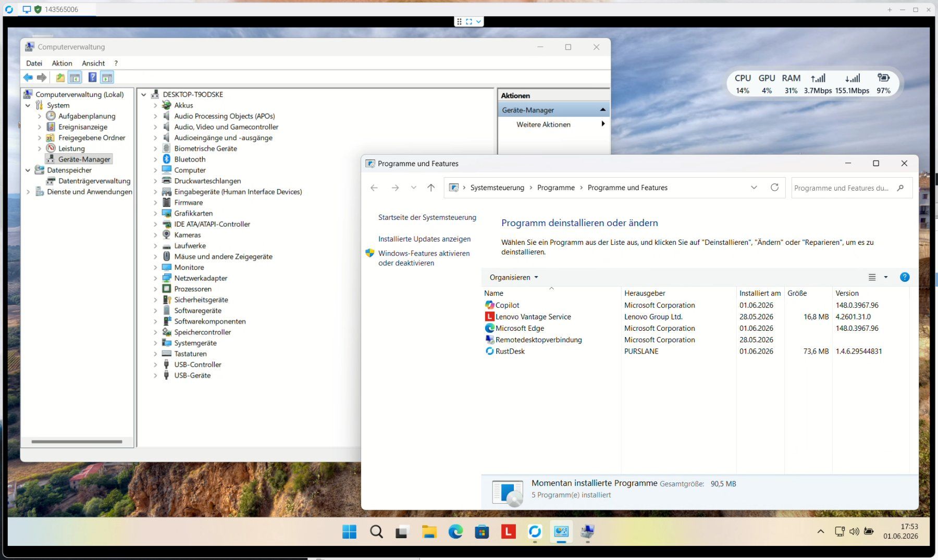Click the up arrow in Programme und Features navigation
The width and height of the screenshot is (938, 560).
pos(431,188)
